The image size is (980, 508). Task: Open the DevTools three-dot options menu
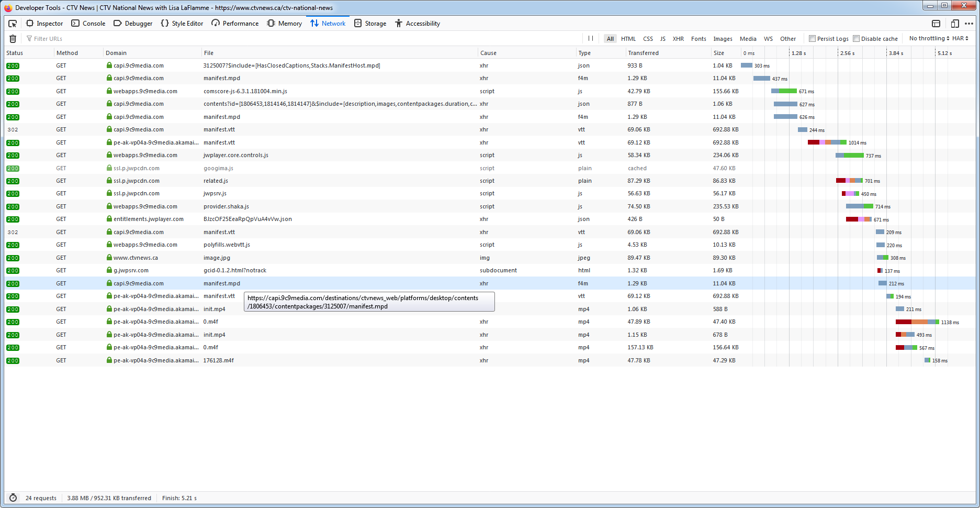(969, 24)
